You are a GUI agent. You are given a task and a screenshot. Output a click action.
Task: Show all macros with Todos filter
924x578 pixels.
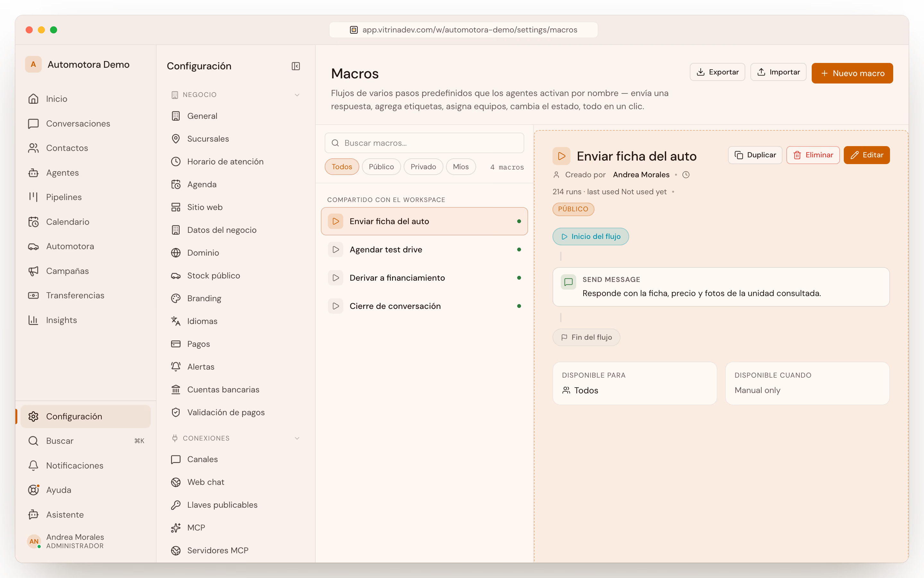[342, 167]
